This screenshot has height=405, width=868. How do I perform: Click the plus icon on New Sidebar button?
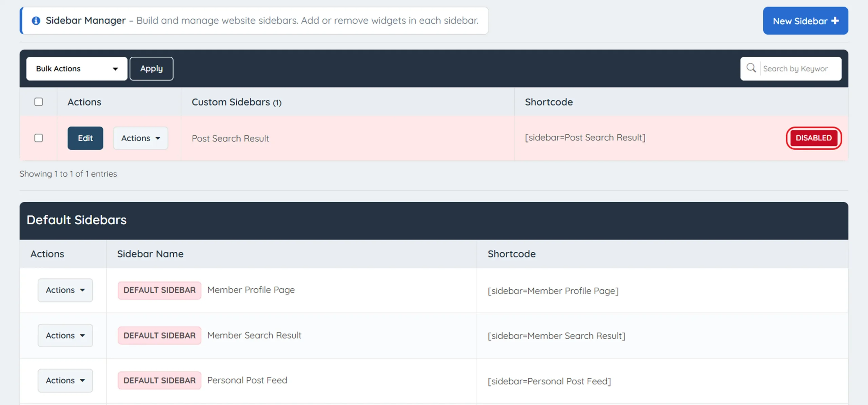click(835, 21)
